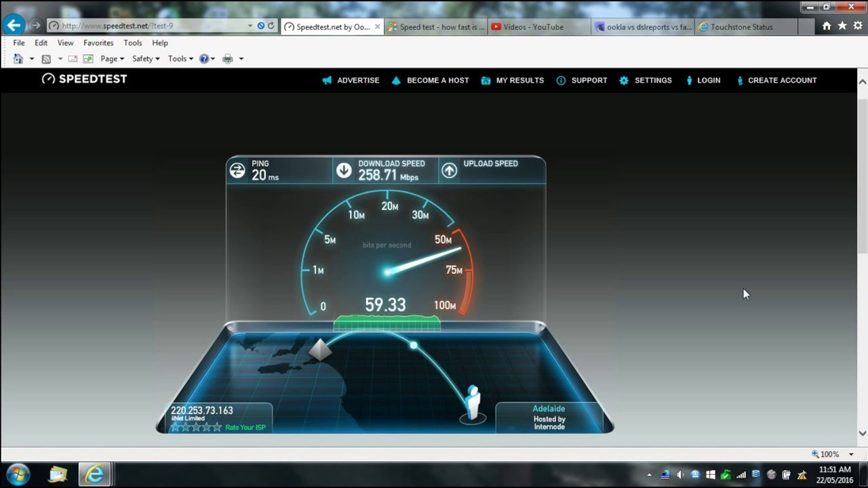Expand the feeds dropdown arrow
Image resolution: width=868 pixels, height=488 pixels.
pos(60,59)
